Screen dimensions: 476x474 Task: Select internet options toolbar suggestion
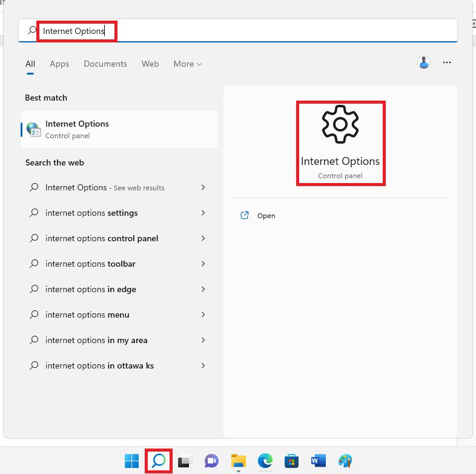[119, 264]
